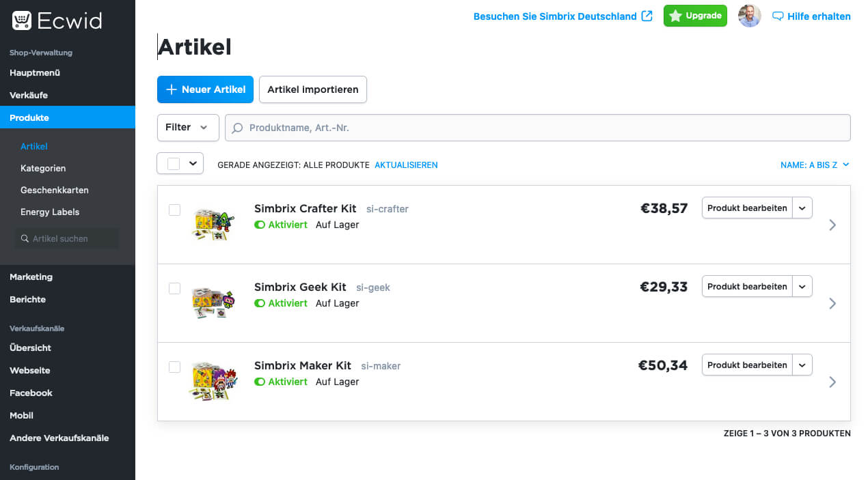Click the Hilfe erhalten chat icon
Image resolution: width=868 pixels, height=480 pixels.
coord(777,16)
